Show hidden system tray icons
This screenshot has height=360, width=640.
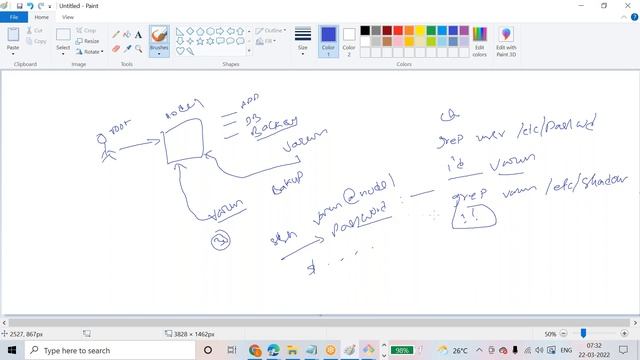[479, 350]
